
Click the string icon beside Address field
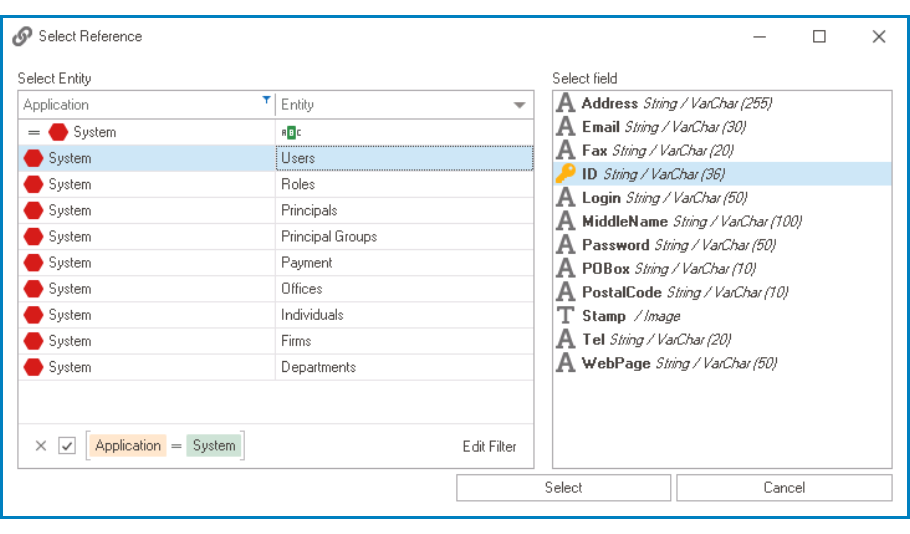coord(565,103)
